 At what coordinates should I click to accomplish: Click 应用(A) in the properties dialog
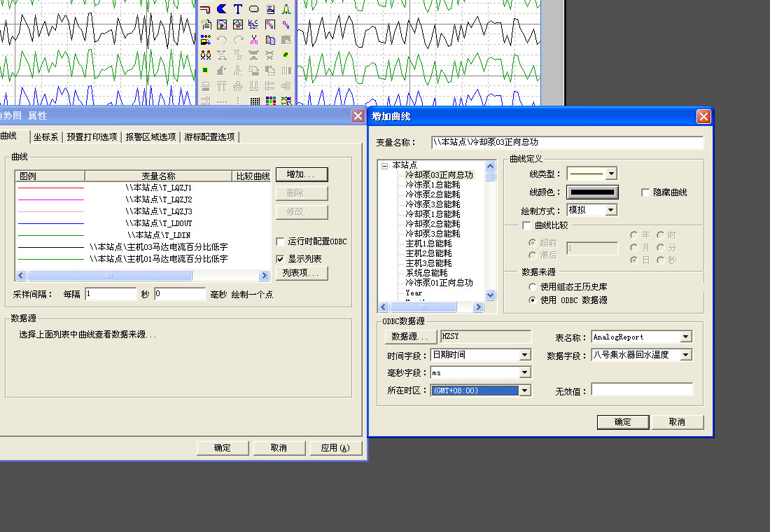(336, 448)
